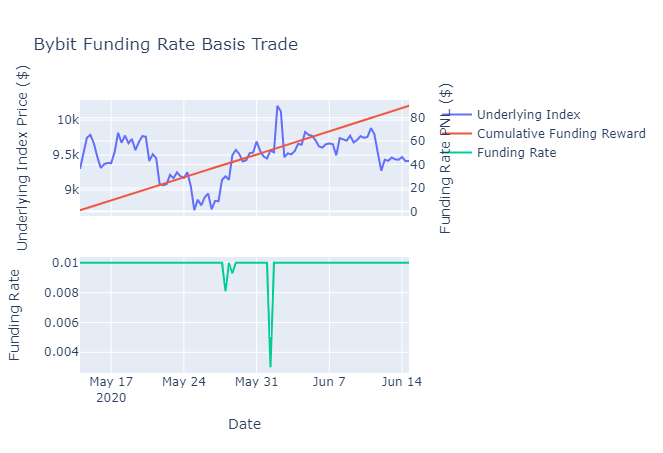The height and width of the screenshot is (453, 663).
Task: Click the red Cumulative Funding Reward swatch
Action: (x=459, y=134)
